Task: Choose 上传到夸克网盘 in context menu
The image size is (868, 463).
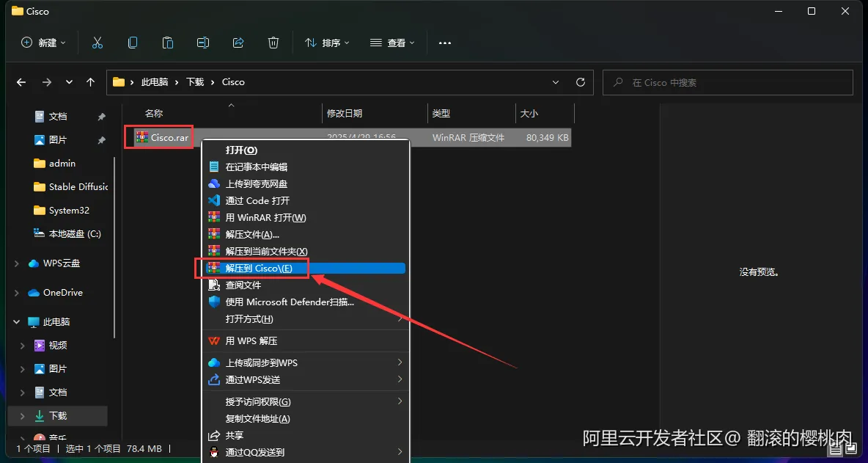Action: pyautogui.click(x=306, y=184)
